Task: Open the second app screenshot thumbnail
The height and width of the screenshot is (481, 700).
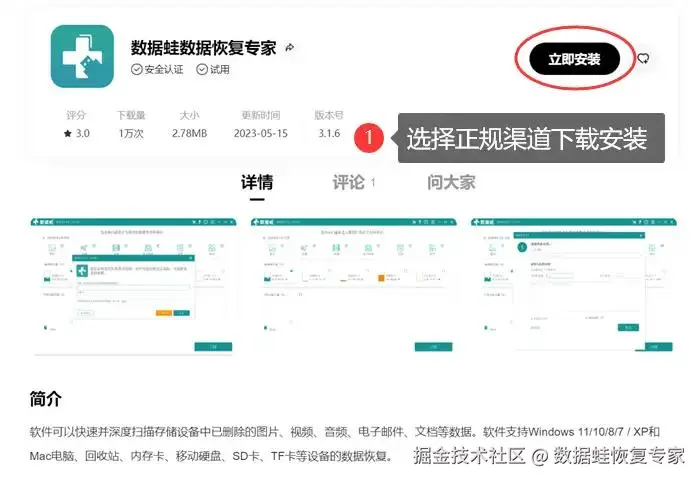Action: point(353,286)
